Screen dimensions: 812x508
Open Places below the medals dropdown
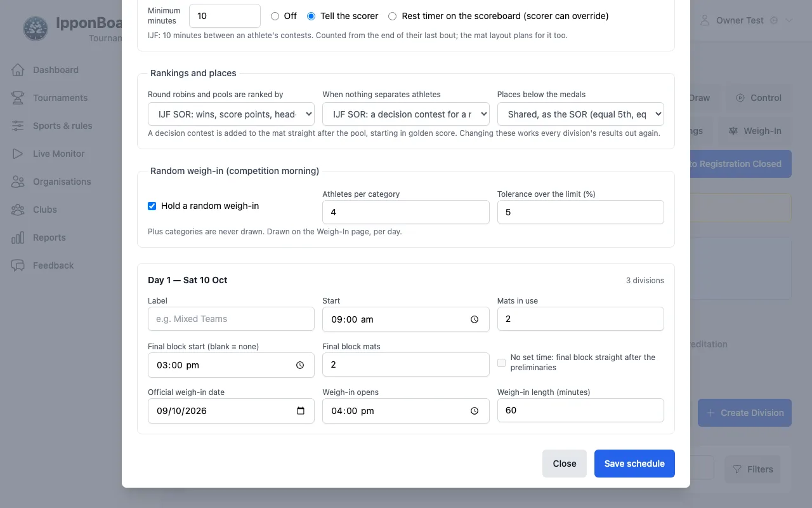(580, 114)
